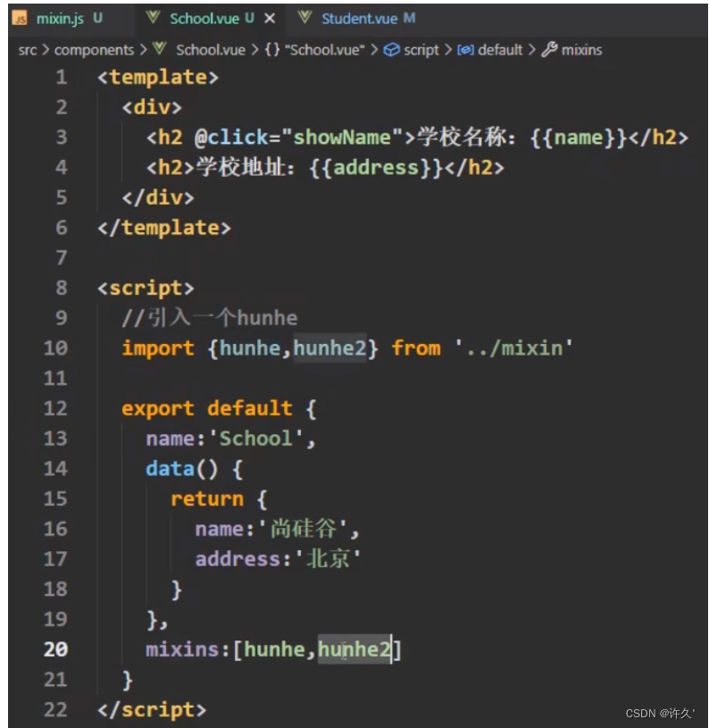709x728 pixels.
Task: Place cursor in opening <template> tag
Action: 158,78
